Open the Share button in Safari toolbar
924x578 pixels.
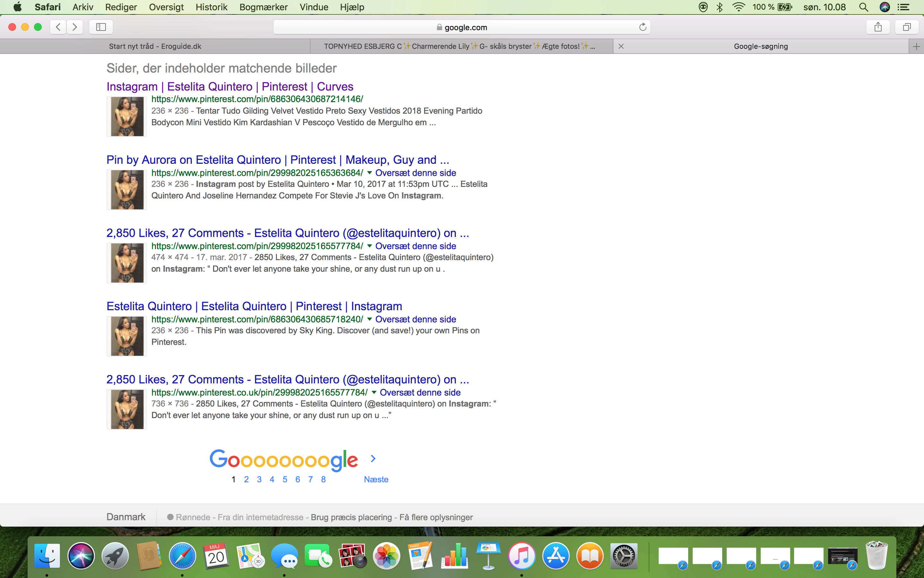click(x=878, y=27)
